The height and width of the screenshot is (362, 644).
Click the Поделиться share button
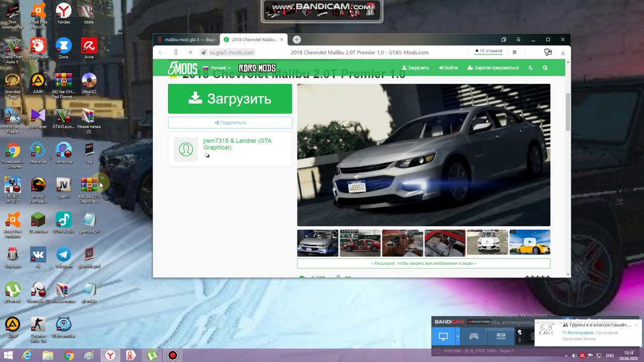pos(230,123)
